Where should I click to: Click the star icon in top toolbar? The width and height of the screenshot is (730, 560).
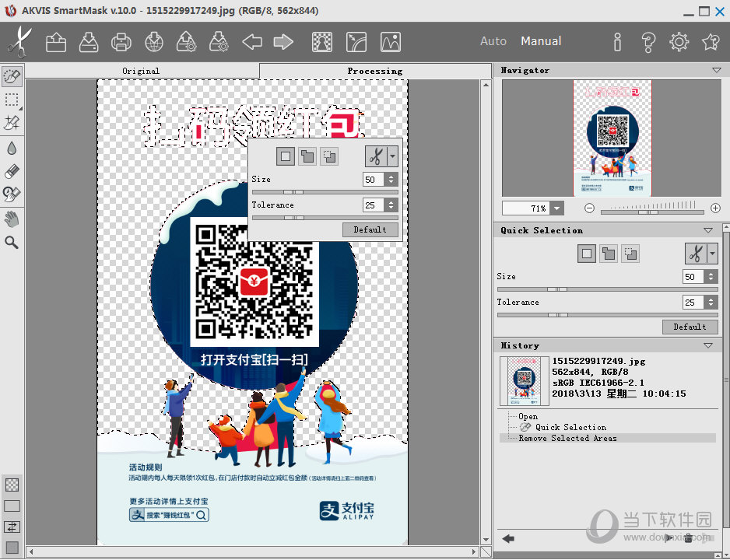[711, 42]
